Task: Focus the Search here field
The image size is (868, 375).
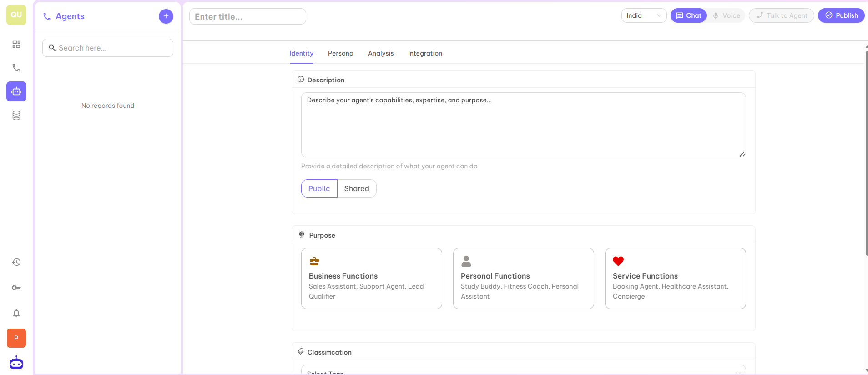Action: click(108, 48)
